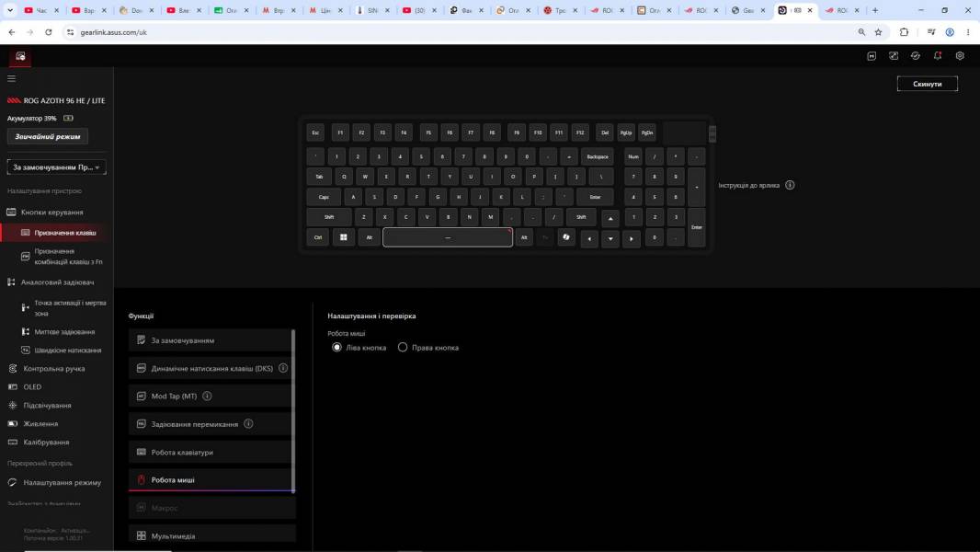Click the Скинути reset button
980x552 pixels.
coord(927,84)
